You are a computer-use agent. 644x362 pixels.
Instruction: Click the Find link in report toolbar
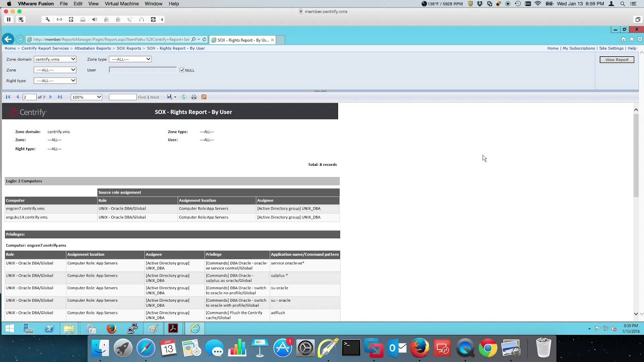tap(142, 97)
